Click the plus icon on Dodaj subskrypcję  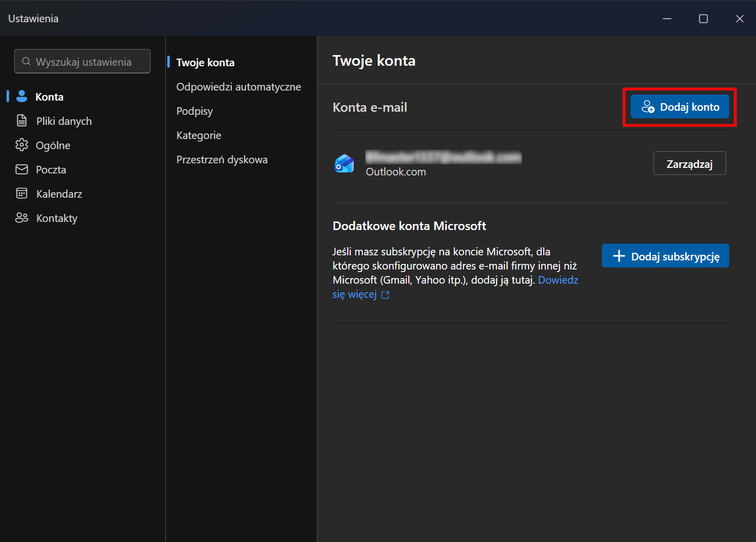pos(619,256)
